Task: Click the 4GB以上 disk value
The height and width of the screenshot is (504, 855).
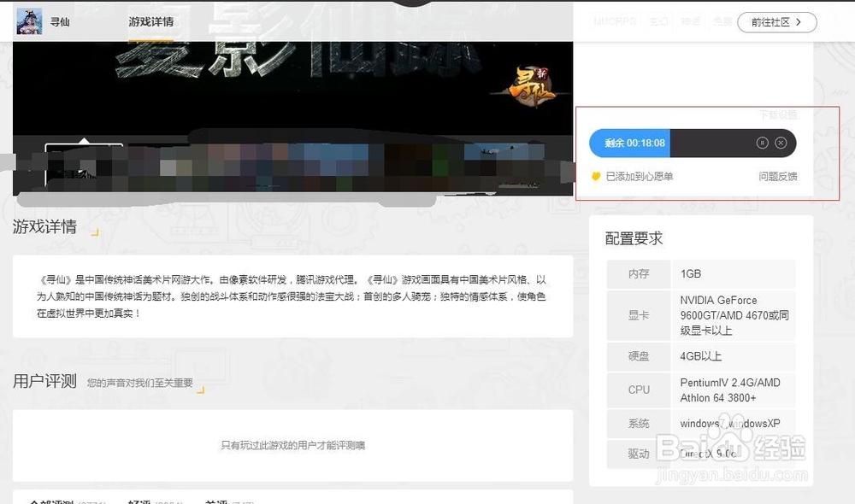Action: pyautogui.click(x=701, y=356)
